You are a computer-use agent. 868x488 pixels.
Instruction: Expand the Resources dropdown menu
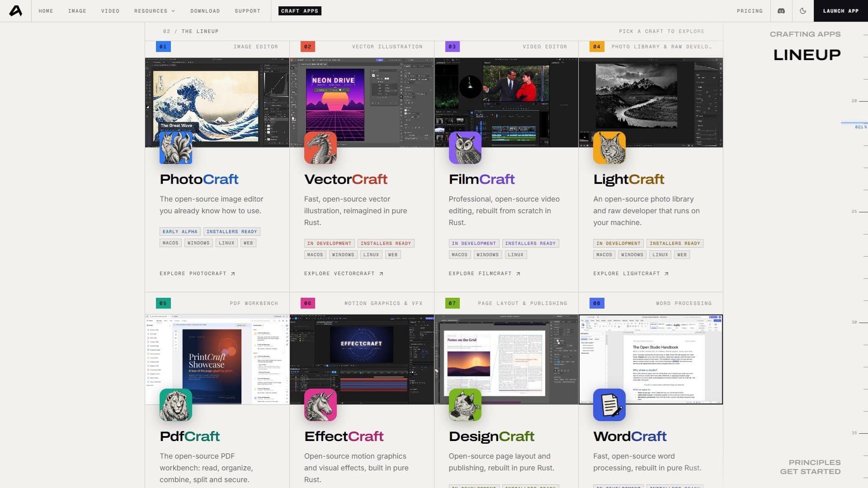click(155, 11)
